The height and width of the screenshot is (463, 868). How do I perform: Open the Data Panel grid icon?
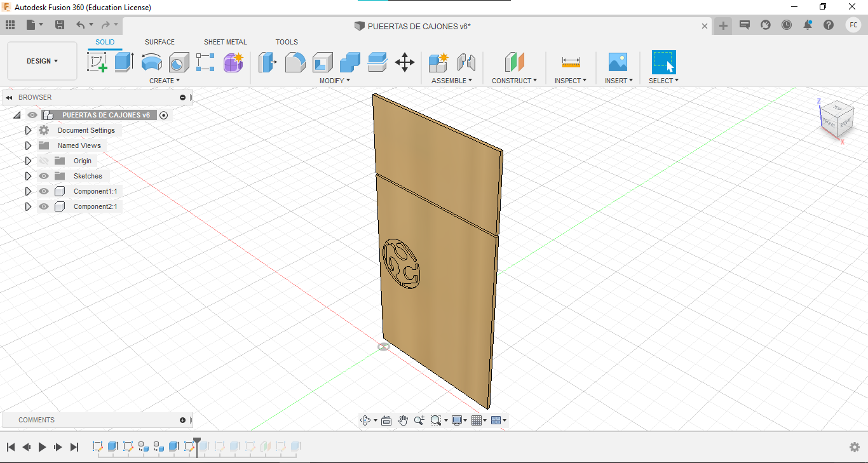10,25
